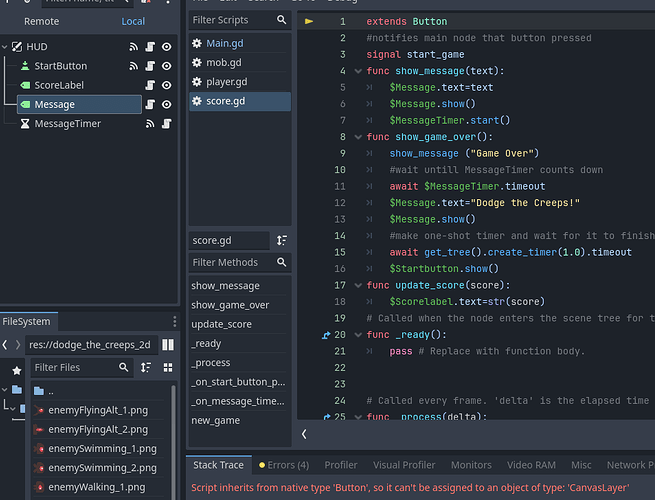Select the MessageTimer node
The height and width of the screenshot is (500, 655).
coord(67,124)
